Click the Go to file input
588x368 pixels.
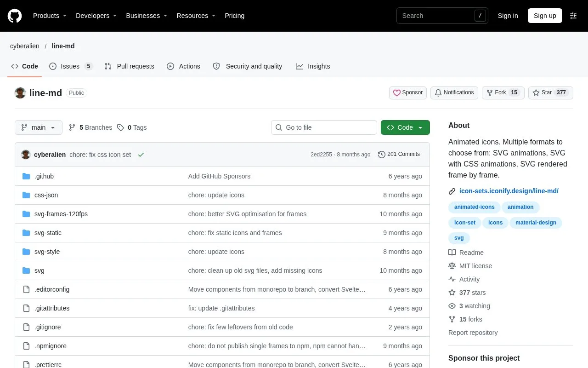324,127
